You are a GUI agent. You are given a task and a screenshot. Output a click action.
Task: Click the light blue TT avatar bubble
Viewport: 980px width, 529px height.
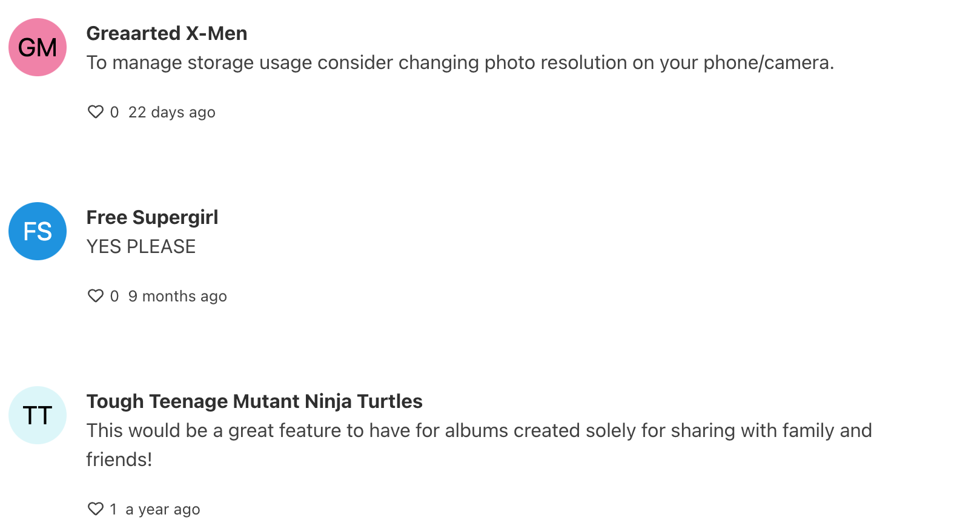(37, 415)
